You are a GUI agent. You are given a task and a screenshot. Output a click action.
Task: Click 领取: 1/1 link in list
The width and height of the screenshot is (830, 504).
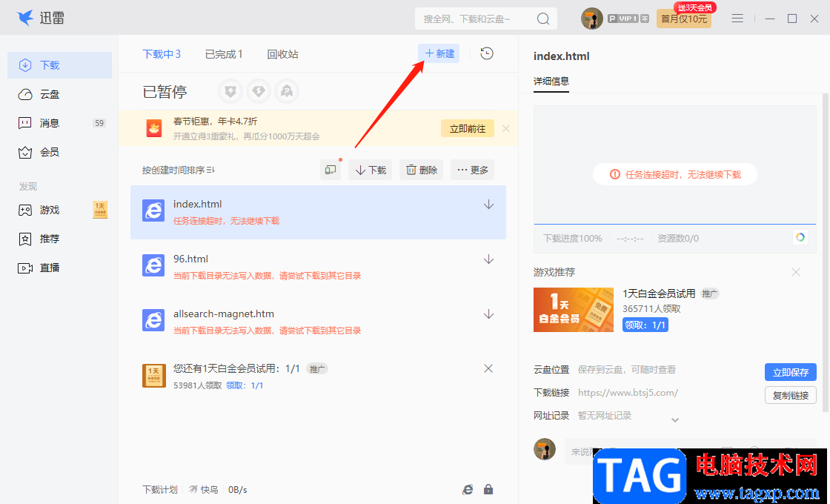245,385
